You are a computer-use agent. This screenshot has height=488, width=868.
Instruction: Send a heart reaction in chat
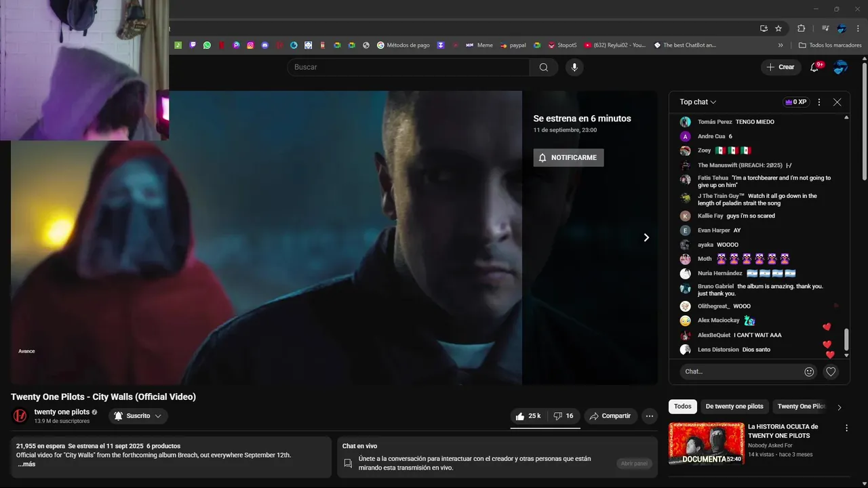tap(831, 371)
